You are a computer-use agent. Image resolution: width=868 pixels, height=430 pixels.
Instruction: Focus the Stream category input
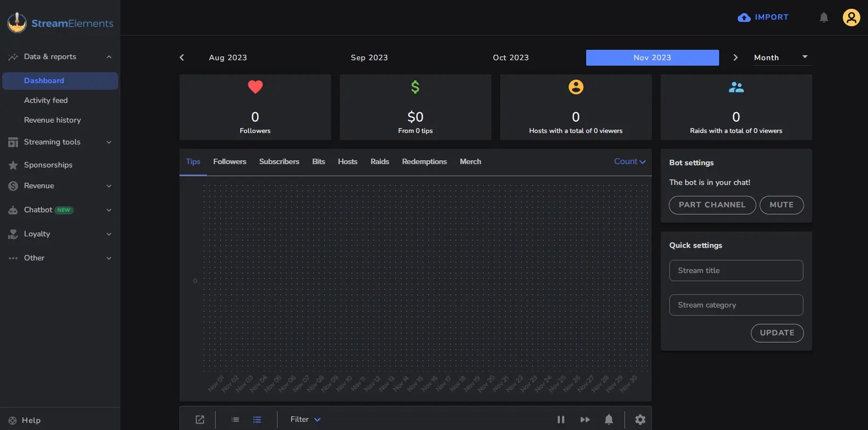[736, 305]
